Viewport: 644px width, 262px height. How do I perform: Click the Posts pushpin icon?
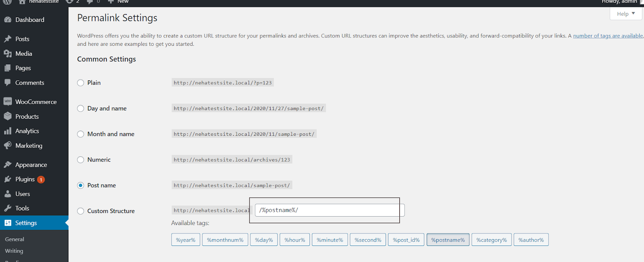pos(8,39)
